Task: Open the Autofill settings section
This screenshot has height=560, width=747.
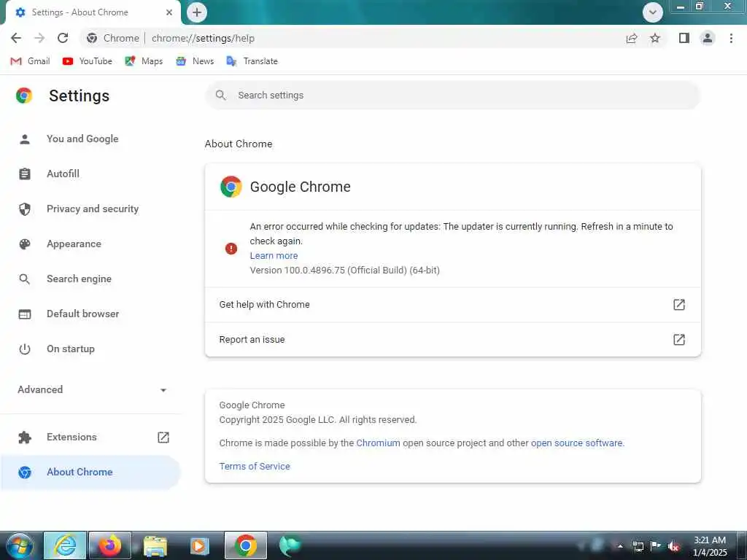Action: (x=90, y=174)
